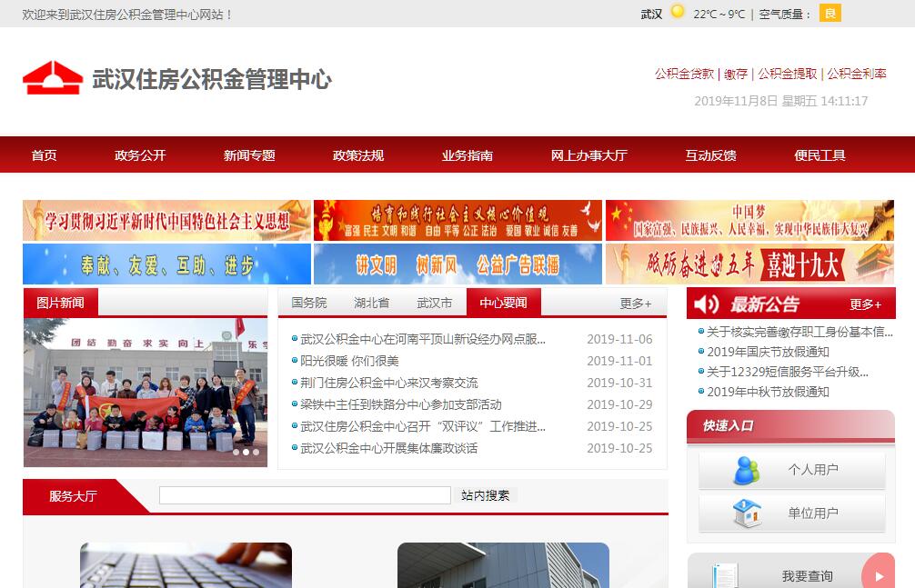
Task: Open the 网上办事大厅 menu item
Action: pyautogui.click(x=588, y=155)
